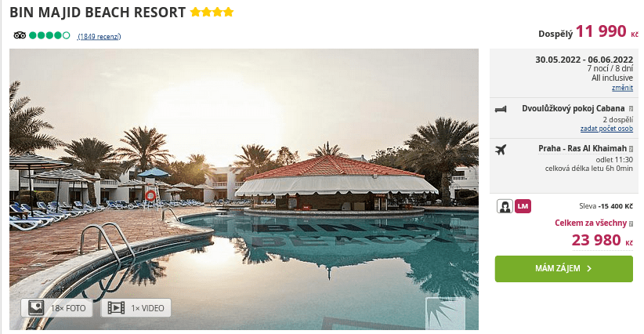Click the main resort pool photo
644x334 pixels.
tap(244, 189)
